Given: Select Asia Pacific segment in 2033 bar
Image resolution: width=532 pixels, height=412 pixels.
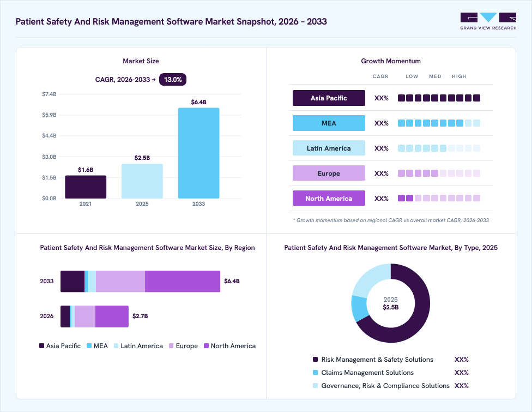Looking at the screenshot, I should (72, 281).
